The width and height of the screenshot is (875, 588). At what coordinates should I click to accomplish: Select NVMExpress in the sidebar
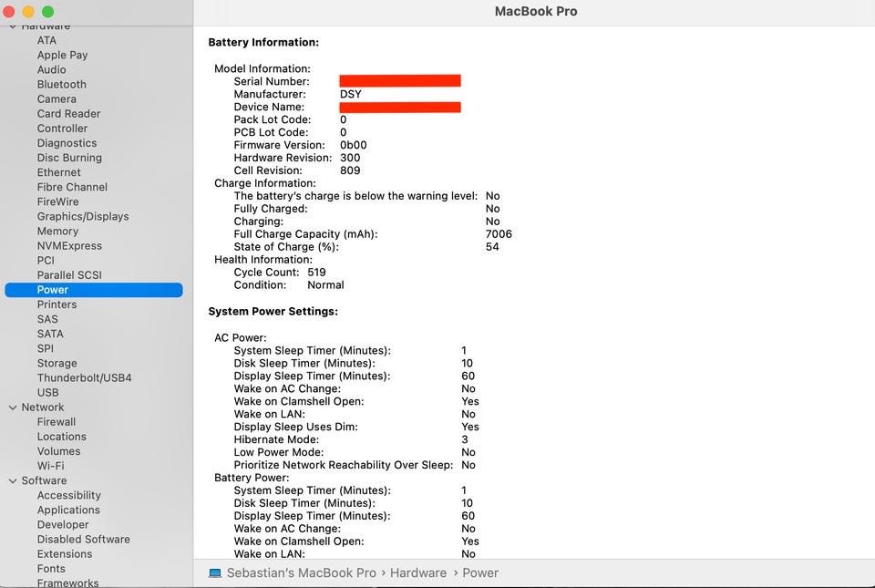click(x=69, y=245)
